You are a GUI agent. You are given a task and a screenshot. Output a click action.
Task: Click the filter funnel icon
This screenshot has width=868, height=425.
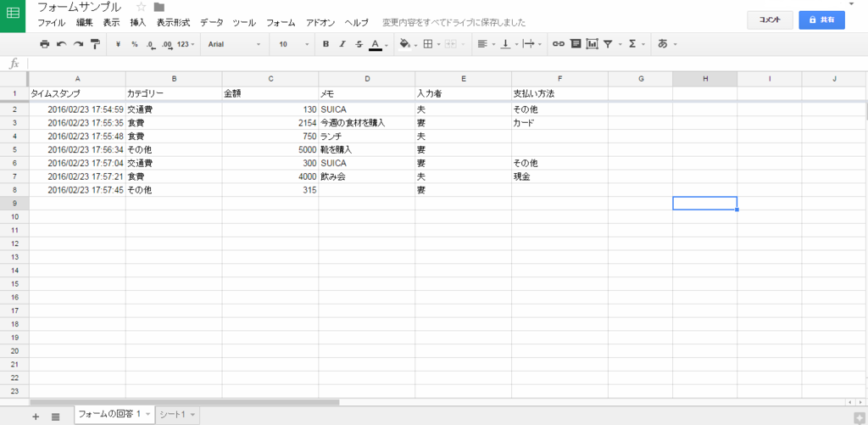click(608, 44)
